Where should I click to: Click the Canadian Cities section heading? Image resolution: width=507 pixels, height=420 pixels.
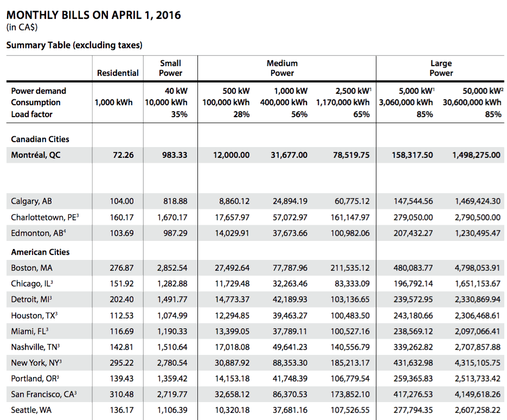[x=40, y=139]
